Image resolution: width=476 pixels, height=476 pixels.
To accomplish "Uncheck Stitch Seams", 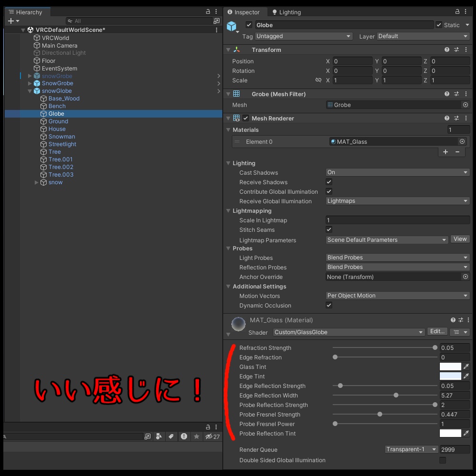I will (329, 229).
